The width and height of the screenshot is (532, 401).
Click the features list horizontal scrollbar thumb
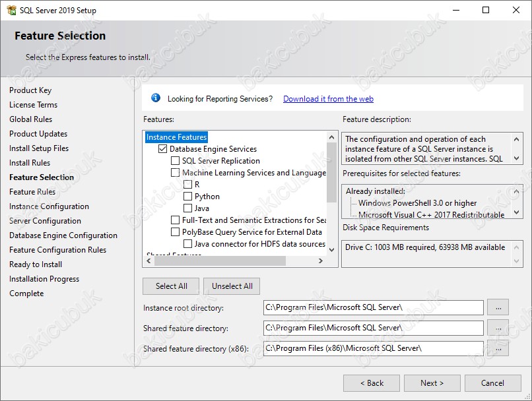pyautogui.click(x=220, y=261)
